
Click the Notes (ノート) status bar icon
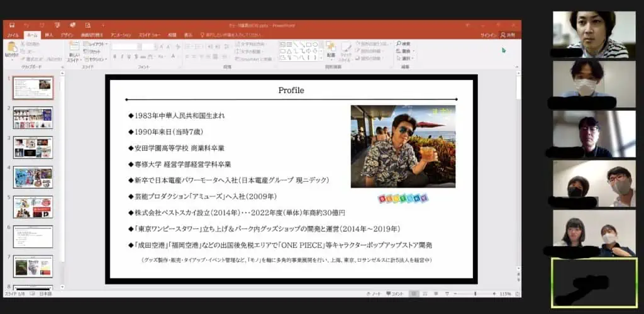pos(374,294)
